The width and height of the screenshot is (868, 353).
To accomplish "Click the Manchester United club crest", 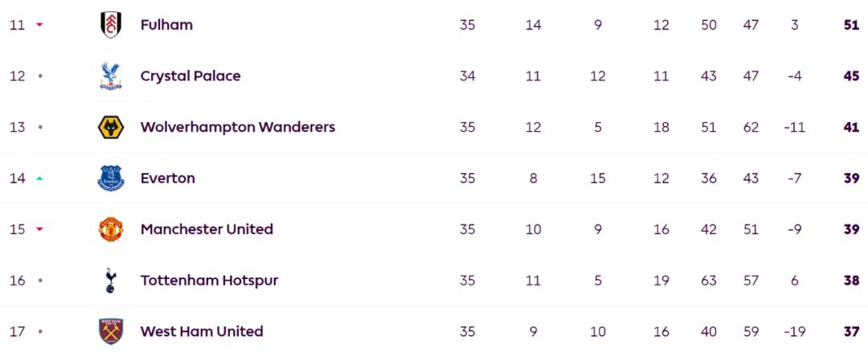I will pos(111,229).
